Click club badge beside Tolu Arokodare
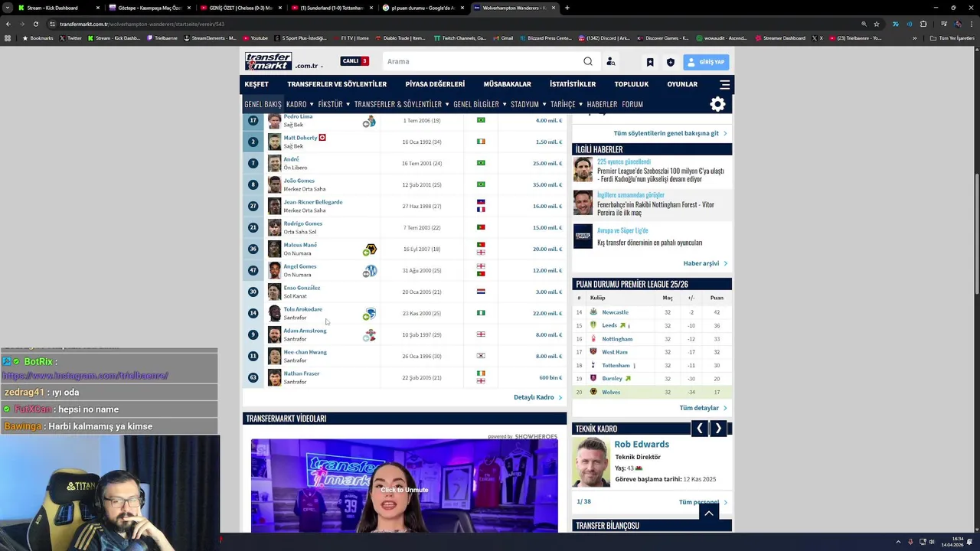Screen dimensions: 980x551 (x=370, y=314)
